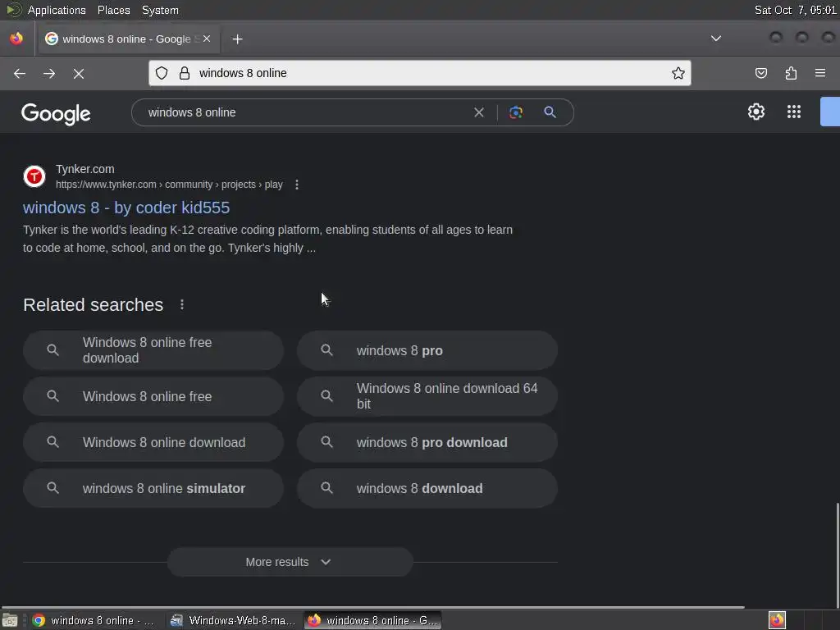840x630 pixels.
Task: Open 'windows 8 online simulator' related search
Action: (x=153, y=489)
